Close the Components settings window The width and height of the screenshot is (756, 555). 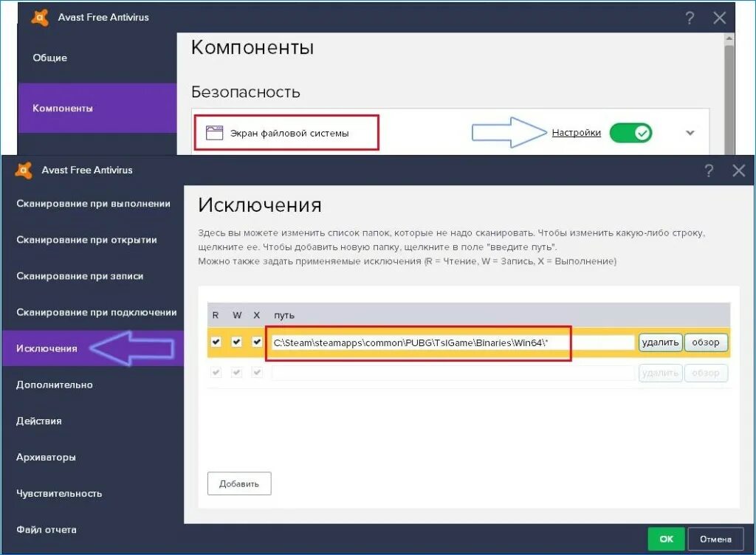click(x=719, y=18)
